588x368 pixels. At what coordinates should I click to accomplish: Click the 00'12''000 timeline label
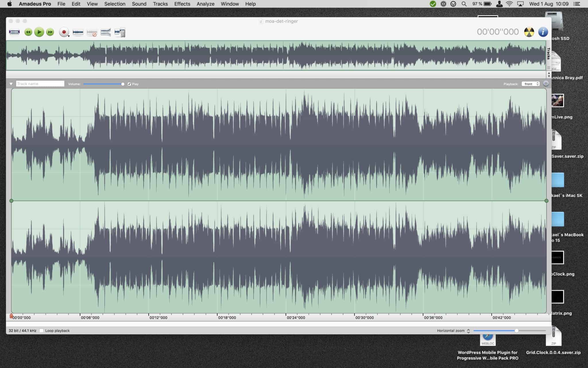click(x=158, y=318)
